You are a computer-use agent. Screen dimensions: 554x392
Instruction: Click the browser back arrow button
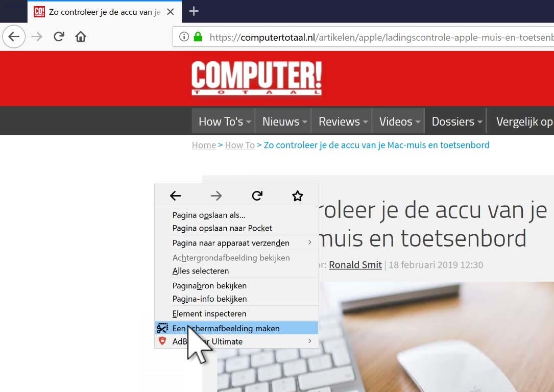pos(14,36)
